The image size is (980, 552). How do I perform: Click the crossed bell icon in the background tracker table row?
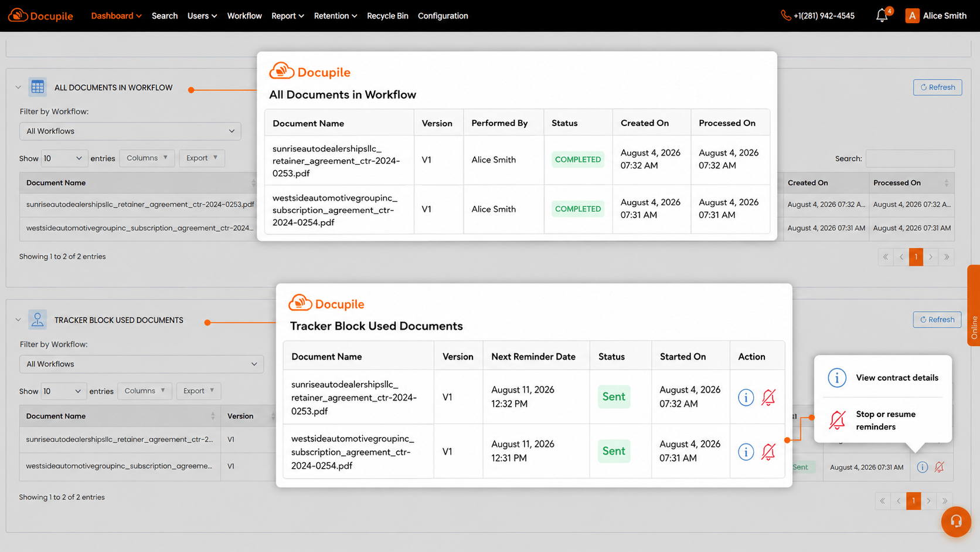(x=940, y=467)
